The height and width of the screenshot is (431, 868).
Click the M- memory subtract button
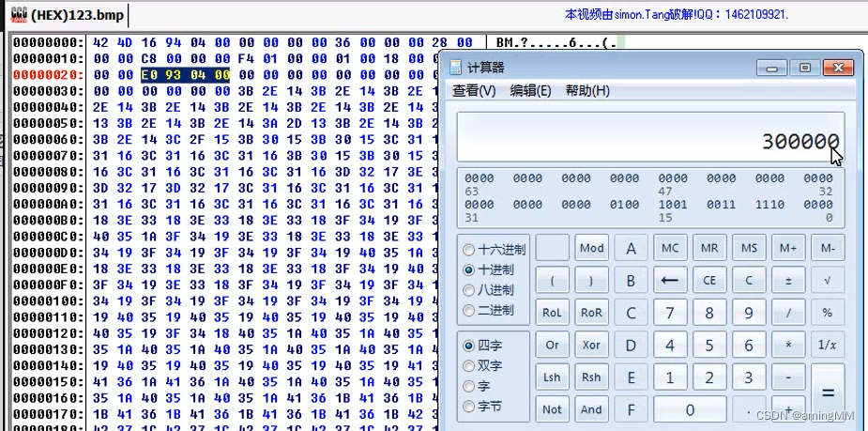[828, 248]
